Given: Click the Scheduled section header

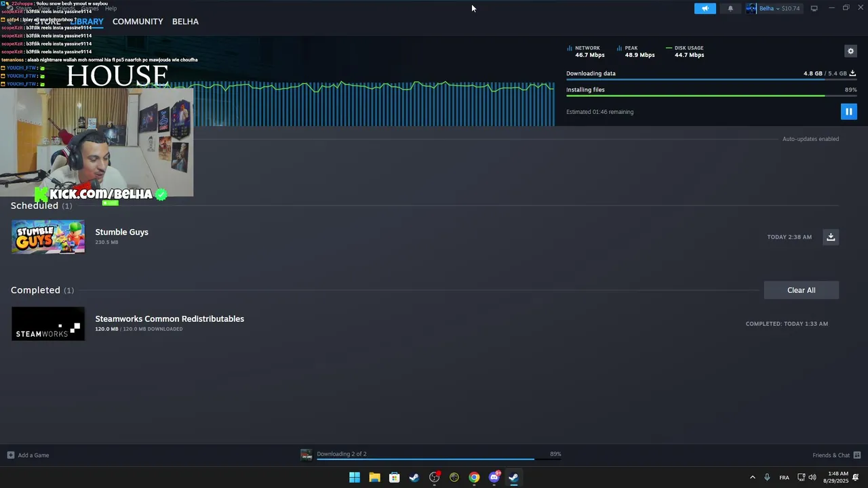Looking at the screenshot, I should pos(41,205).
